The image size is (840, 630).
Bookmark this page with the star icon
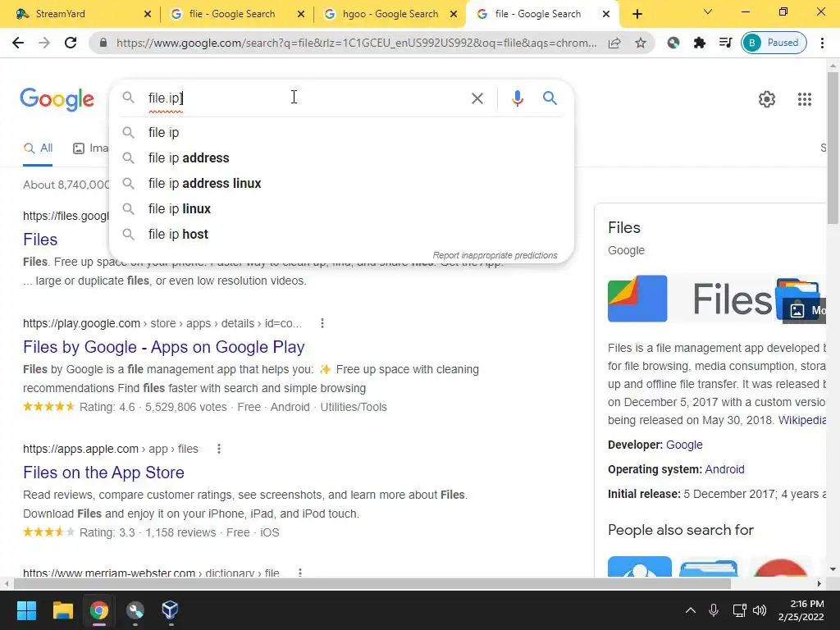[640, 43]
